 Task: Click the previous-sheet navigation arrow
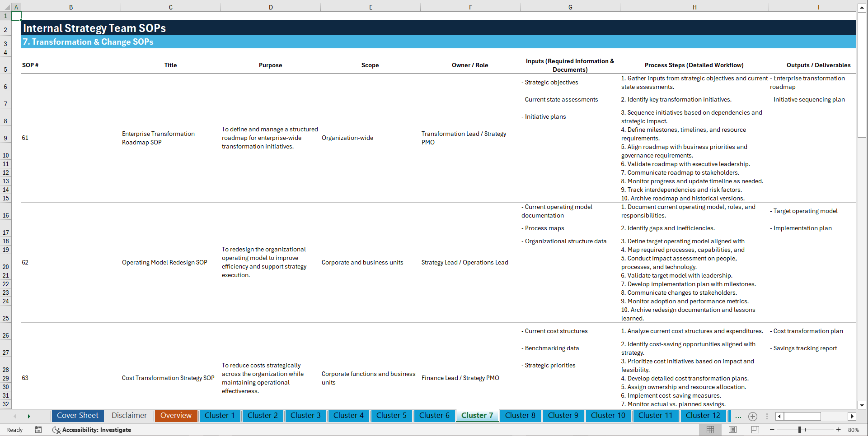(x=15, y=416)
